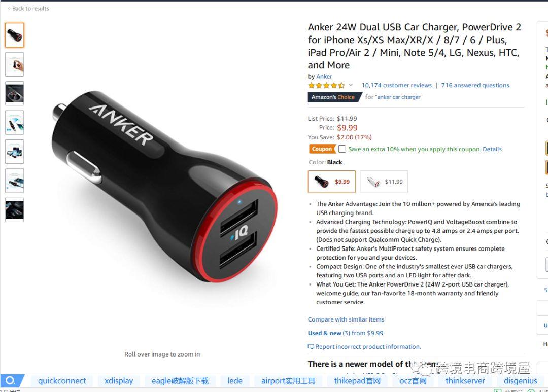Click the orange Coupon badge
Screen dimensions: 548x392
(322, 149)
